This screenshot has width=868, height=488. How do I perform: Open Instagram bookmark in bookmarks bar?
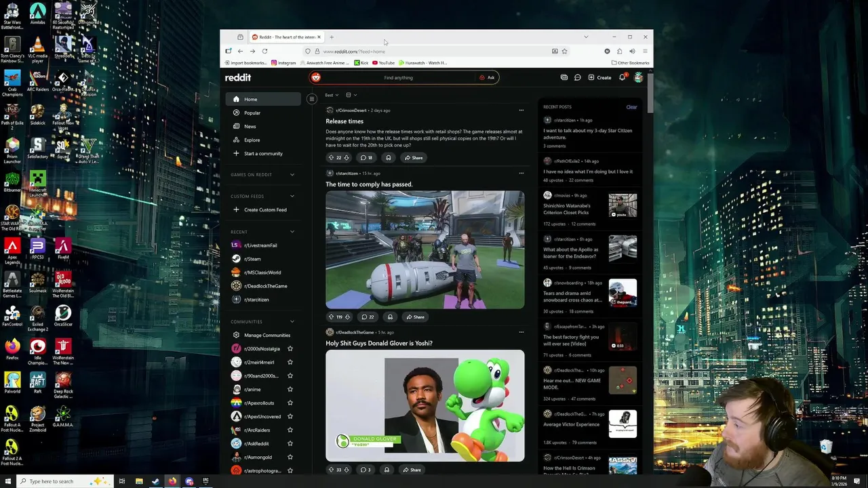[283, 63]
